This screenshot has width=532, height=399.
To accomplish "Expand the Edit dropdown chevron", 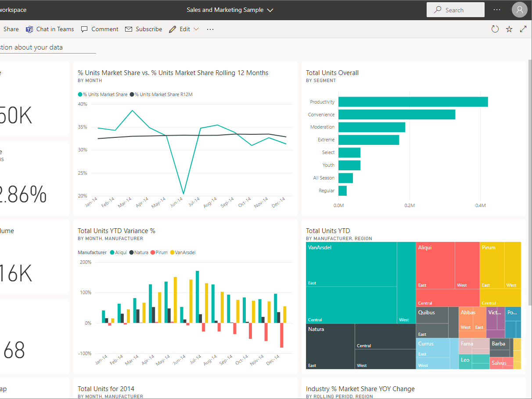I will coord(196,29).
